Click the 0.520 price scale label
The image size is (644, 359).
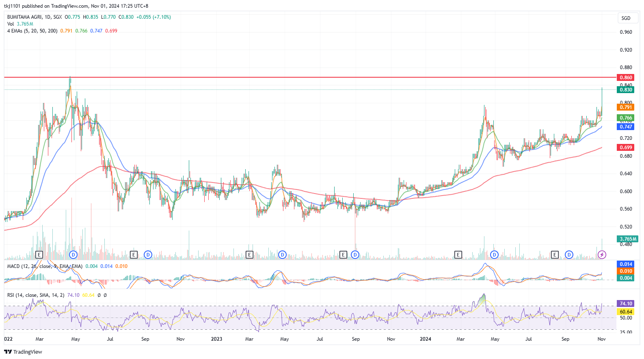[626, 227]
